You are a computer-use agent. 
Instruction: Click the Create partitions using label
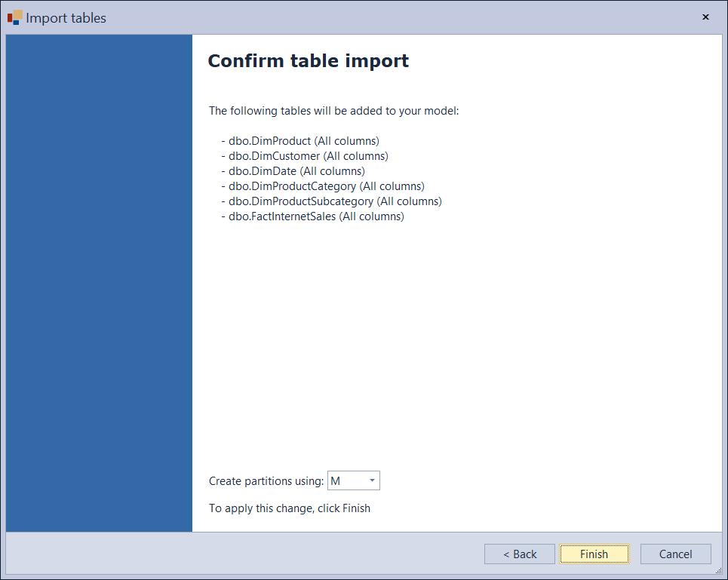click(266, 481)
